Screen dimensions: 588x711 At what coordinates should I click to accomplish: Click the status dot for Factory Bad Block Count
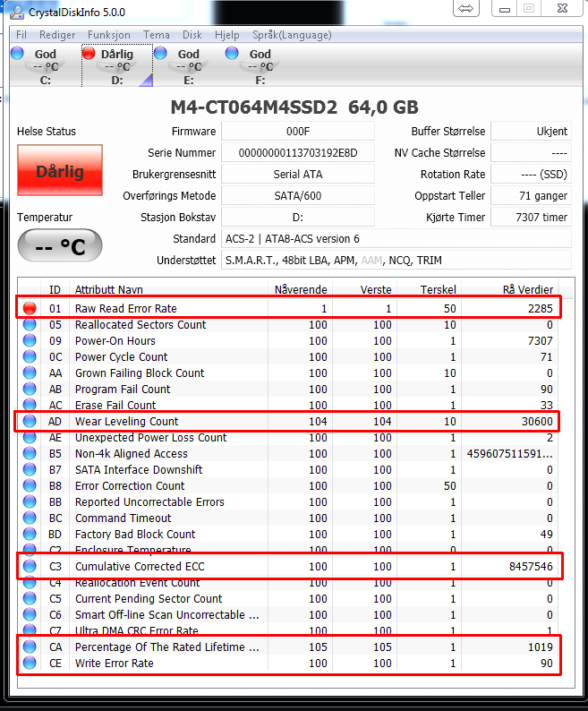[x=30, y=535]
